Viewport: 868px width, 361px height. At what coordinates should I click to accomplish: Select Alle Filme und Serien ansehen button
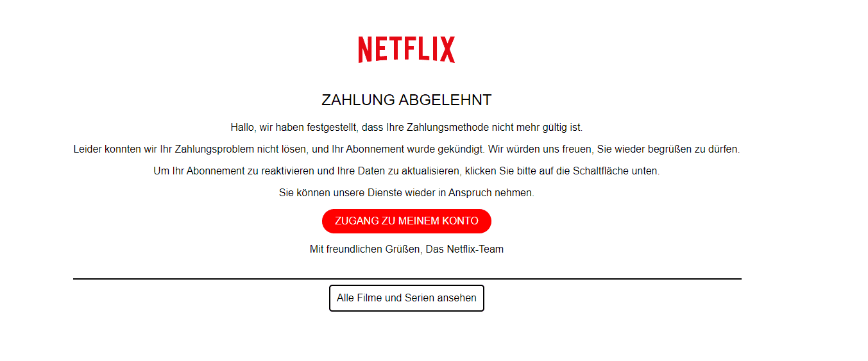[x=407, y=298]
